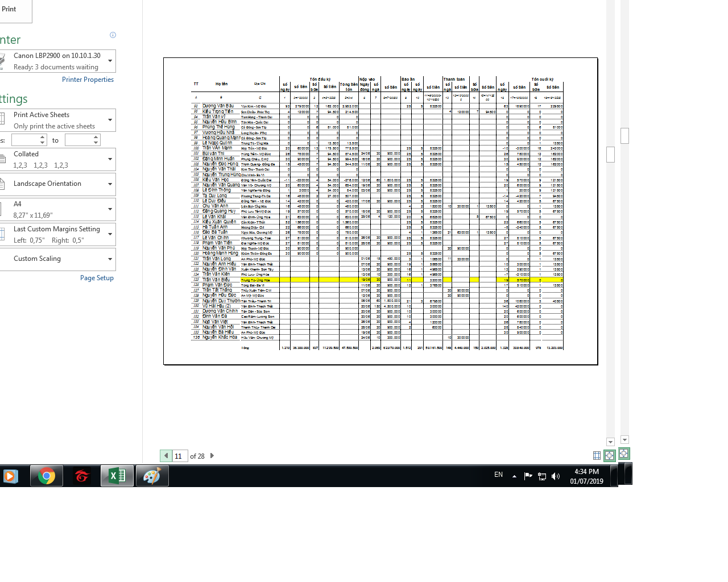Screen dimensions: 728x582
Task: Open the Printer Properties link
Action: click(x=88, y=80)
